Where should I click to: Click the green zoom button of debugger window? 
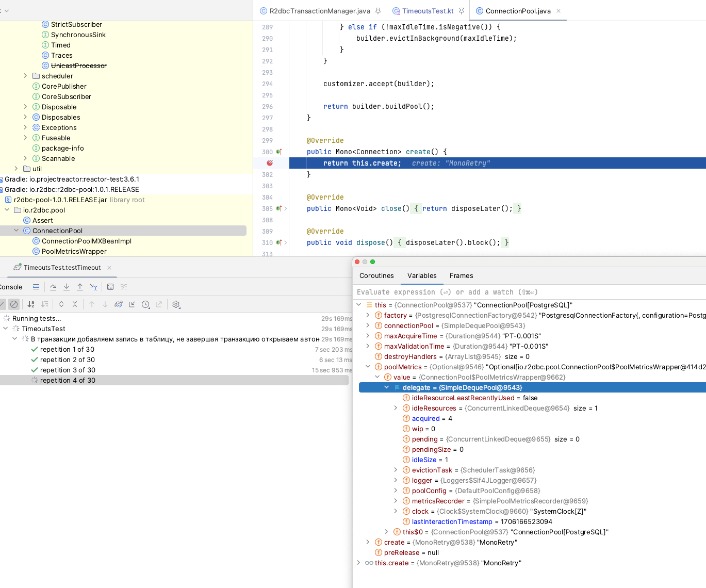(x=372, y=262)
